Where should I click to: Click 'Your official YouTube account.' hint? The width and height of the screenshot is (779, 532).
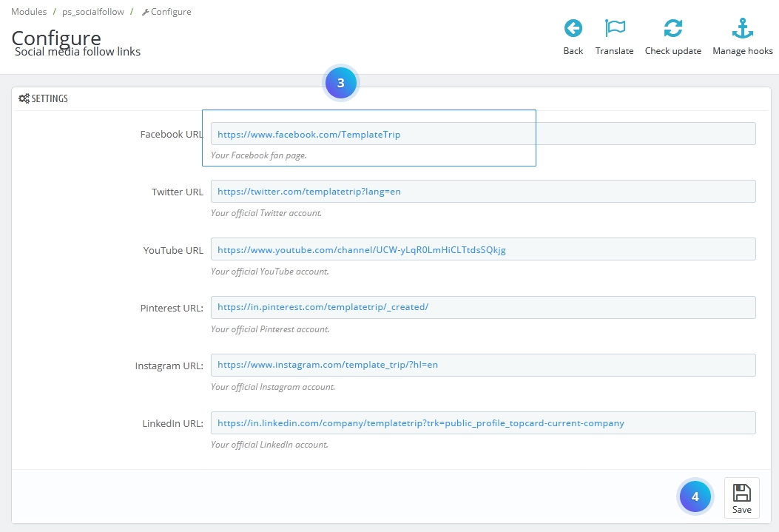click(270, 272)
